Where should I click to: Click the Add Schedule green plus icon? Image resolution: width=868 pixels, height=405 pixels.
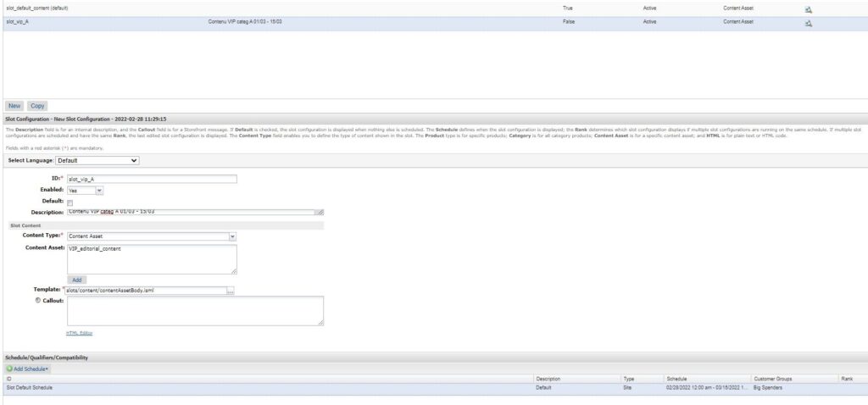tap(9, 369)
